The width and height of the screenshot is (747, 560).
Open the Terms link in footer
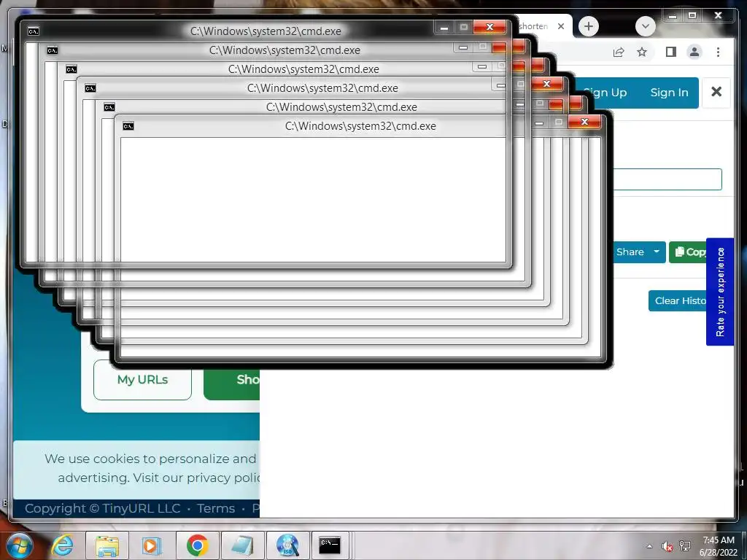tap(216, 508)
